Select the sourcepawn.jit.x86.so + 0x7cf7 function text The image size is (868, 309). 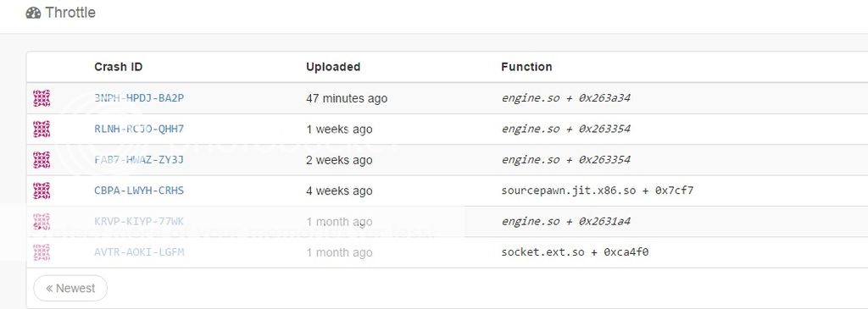tap(598, 190)
